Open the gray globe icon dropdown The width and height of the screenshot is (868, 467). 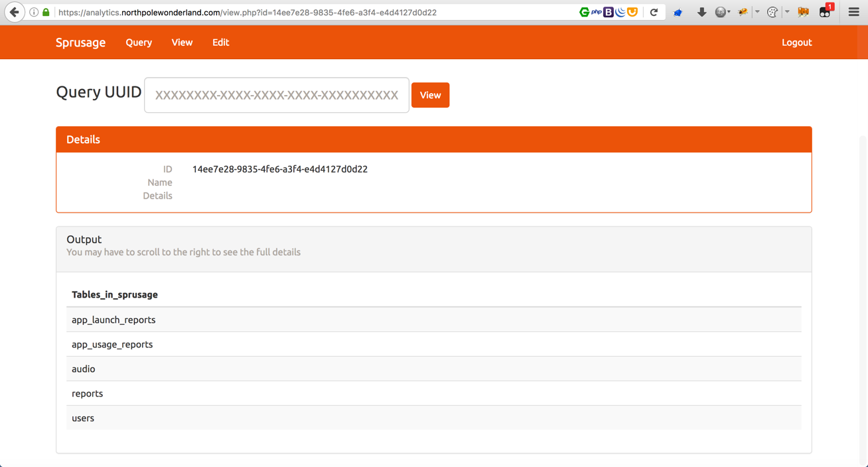click(722, 12)
